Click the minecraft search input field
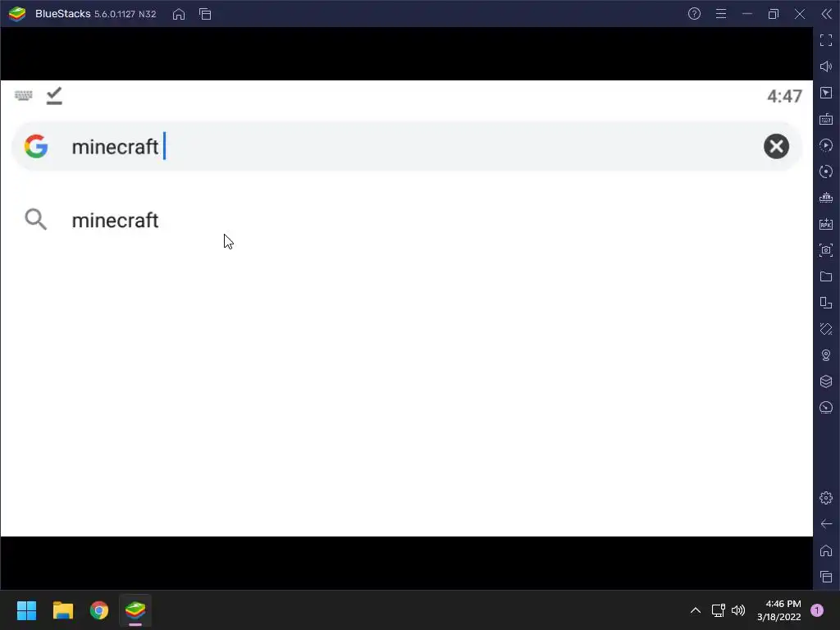840x630 pixels. click(x=407, y=146)
